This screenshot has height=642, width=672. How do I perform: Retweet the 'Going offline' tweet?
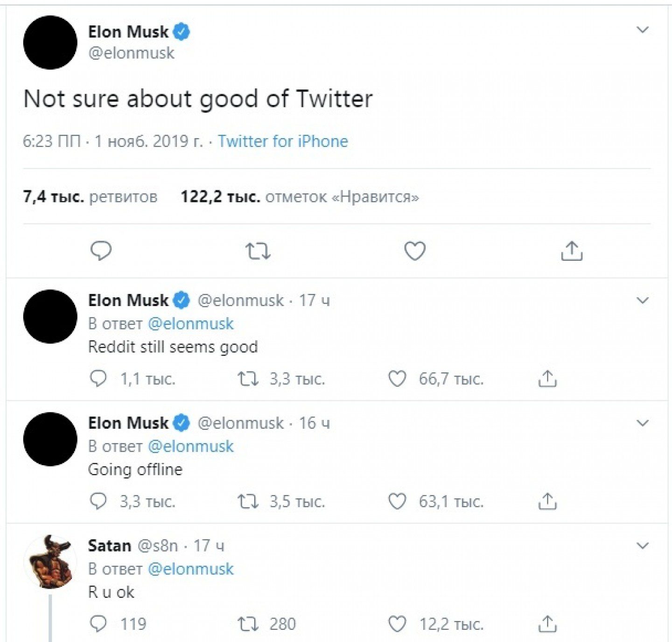point(248,501)
